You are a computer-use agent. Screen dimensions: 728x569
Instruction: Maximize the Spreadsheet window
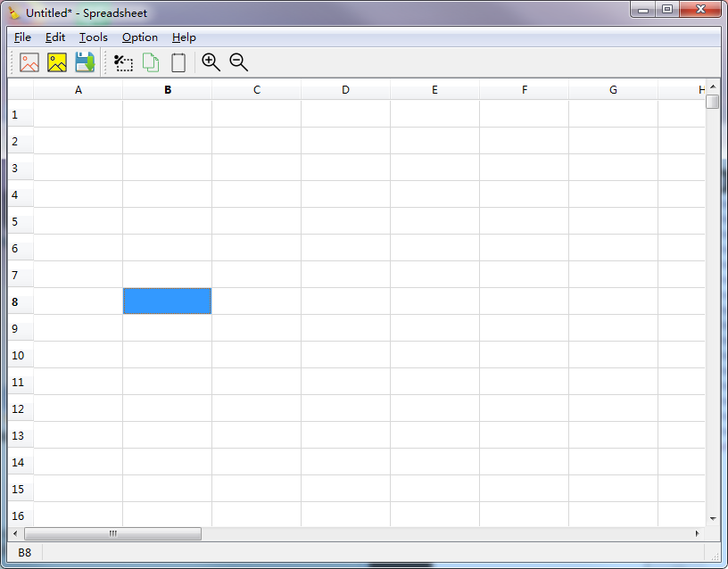click(x=667, y=9)
